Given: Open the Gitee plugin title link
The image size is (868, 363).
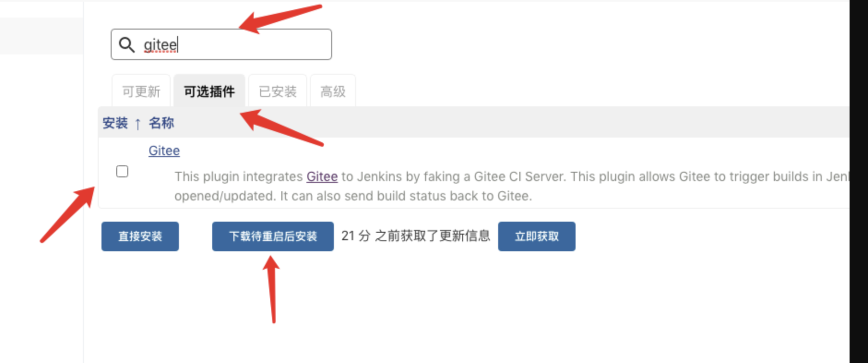Looking at the screenshot, I should pos(164,151).
